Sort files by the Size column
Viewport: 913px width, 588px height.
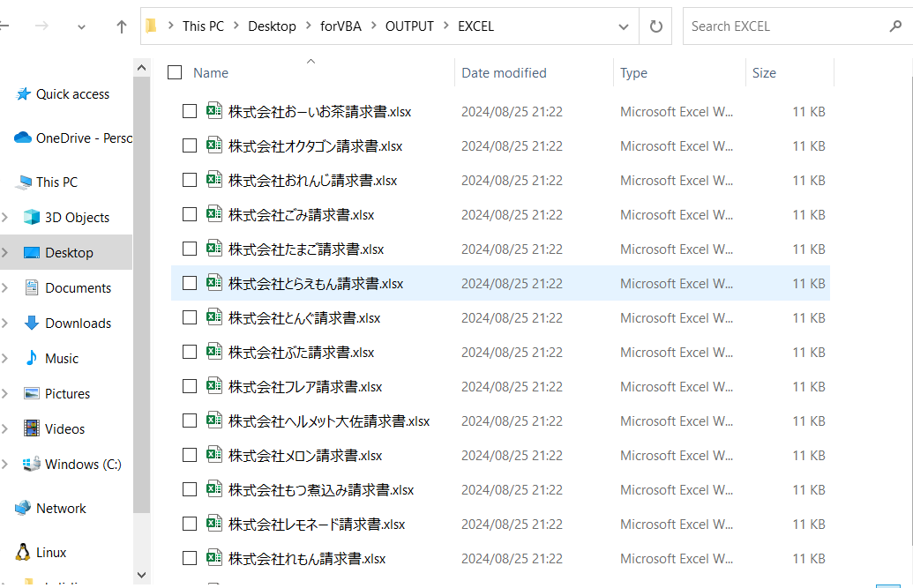coord(764,73)
